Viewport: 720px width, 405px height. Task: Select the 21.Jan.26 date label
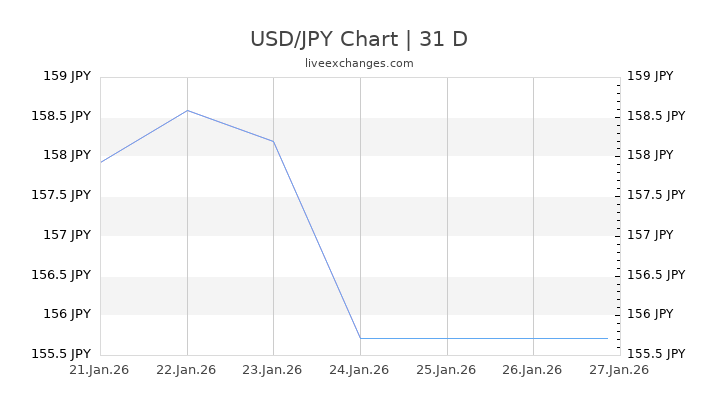pos(100,369)
